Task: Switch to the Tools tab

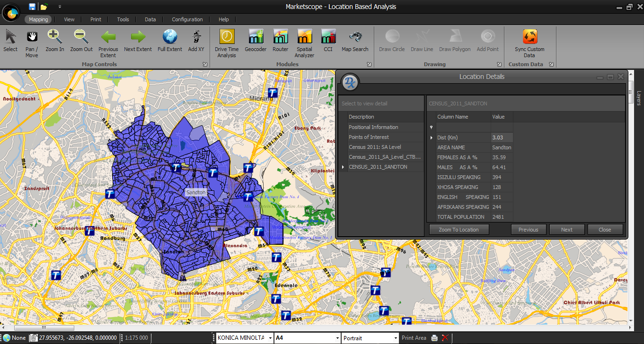Action: click(x=123, y=19)
